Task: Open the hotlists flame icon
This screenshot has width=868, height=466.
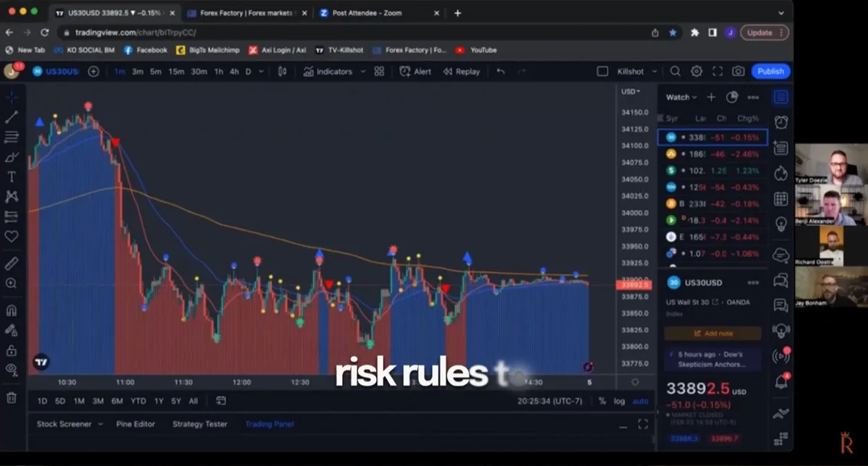Action: (x=781, y=174)
